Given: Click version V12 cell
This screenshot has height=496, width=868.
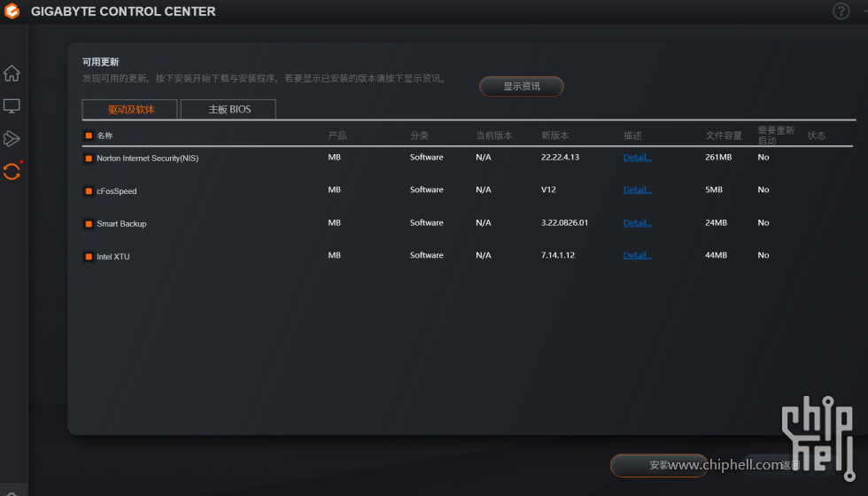Looking at the screenshot, I should tap(548, 190).
